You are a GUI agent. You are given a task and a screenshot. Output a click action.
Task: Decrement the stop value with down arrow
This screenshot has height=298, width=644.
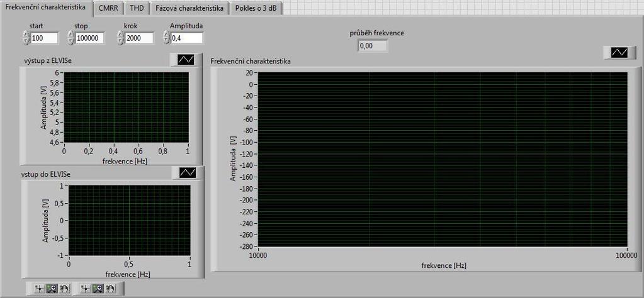tap(71, 41)
